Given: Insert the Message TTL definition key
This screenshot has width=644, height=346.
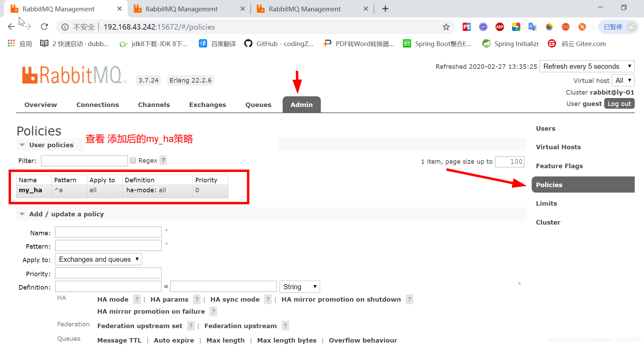Looking at the screenshot, I should point(119,340).
